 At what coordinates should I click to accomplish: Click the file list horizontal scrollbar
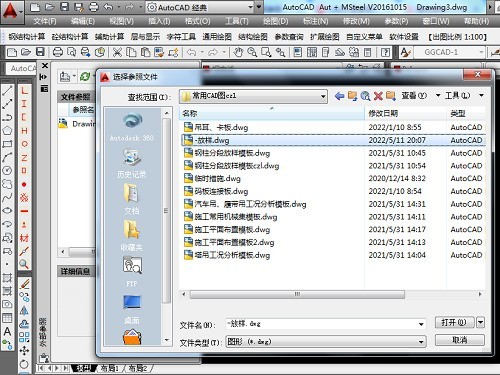click(297, 294)
